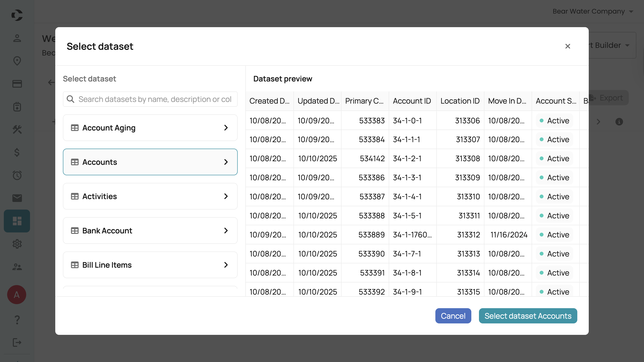The height and width of the screenshot is (362, 644).
Task: Click the team members icon in sidebar
Action: [x=17, y=267]
